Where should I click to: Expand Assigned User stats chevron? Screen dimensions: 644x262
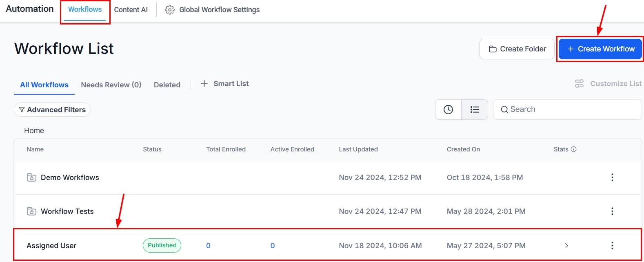566,246
